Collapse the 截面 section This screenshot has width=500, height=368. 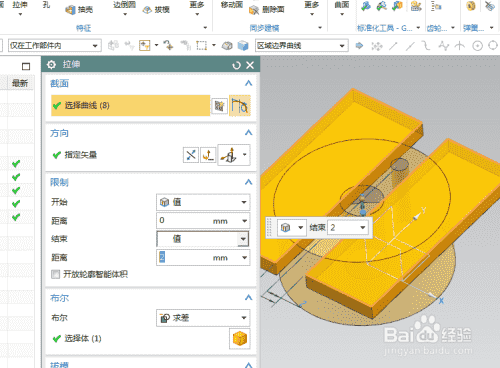(248, 83)
